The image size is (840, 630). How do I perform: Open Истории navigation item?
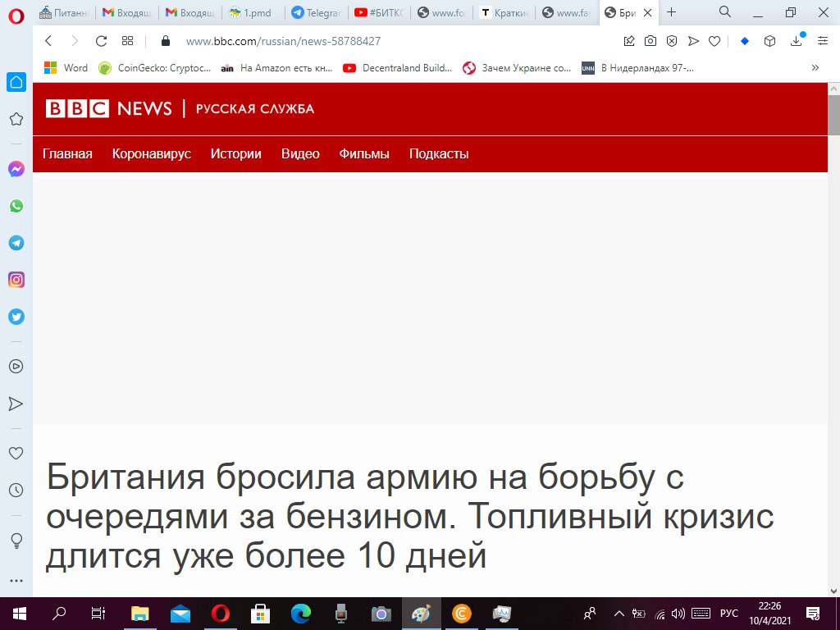coord(235,153)
